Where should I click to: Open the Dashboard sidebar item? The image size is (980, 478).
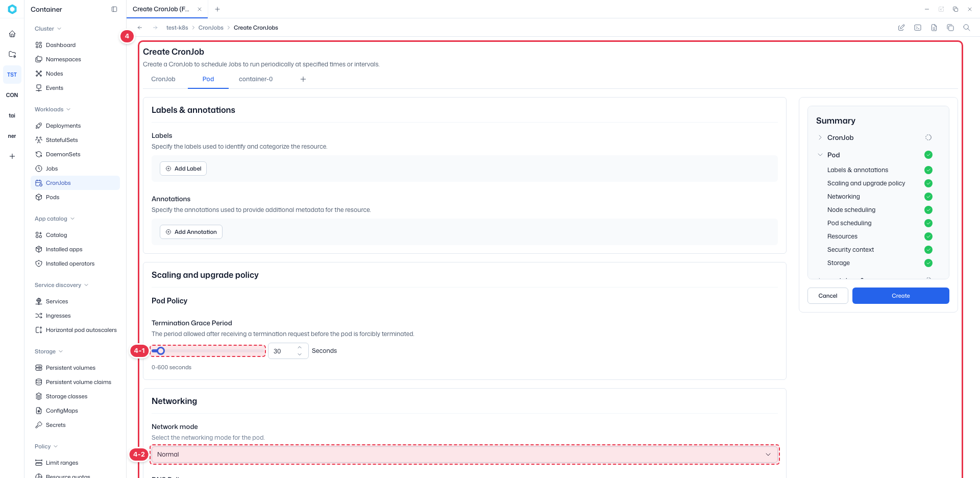76,45
